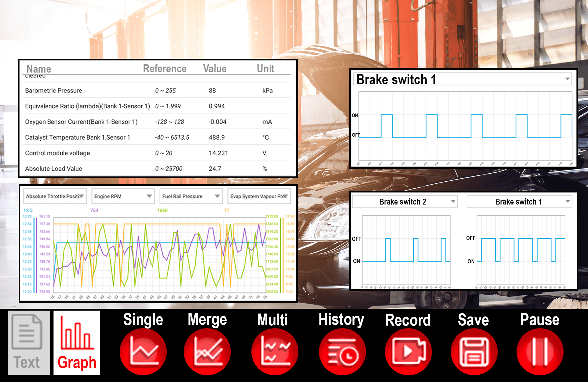Click the Unit column header

[265, 68]
